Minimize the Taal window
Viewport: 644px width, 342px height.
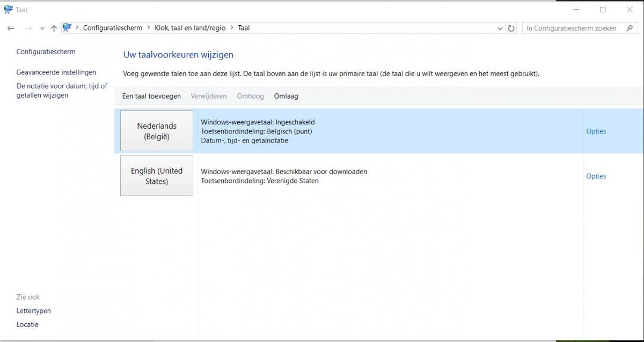[x=576, y=10]
